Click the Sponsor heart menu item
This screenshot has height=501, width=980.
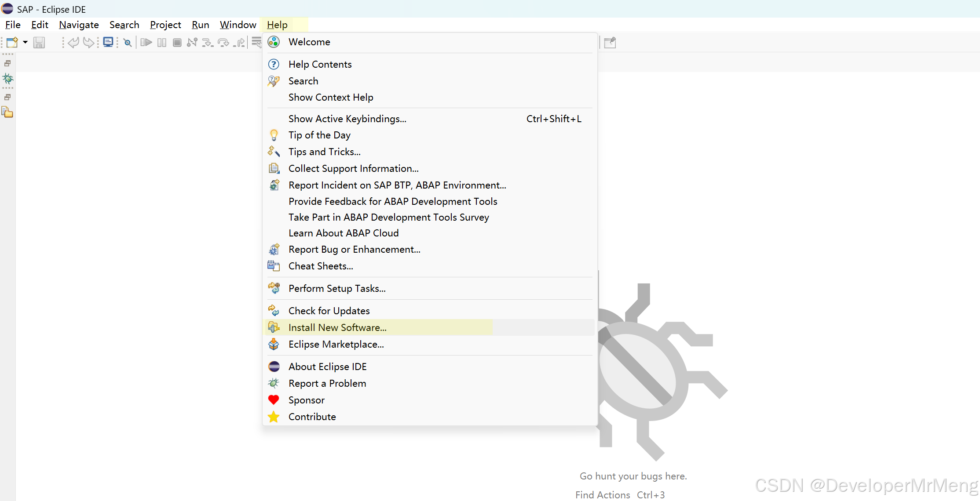[306, 400]
